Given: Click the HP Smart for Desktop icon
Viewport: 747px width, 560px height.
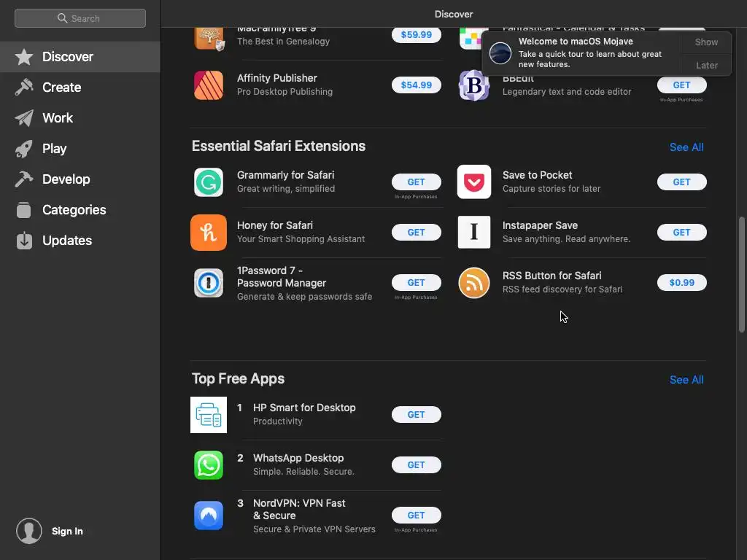Looking at the screenshot, I should (x=209, y=415).
